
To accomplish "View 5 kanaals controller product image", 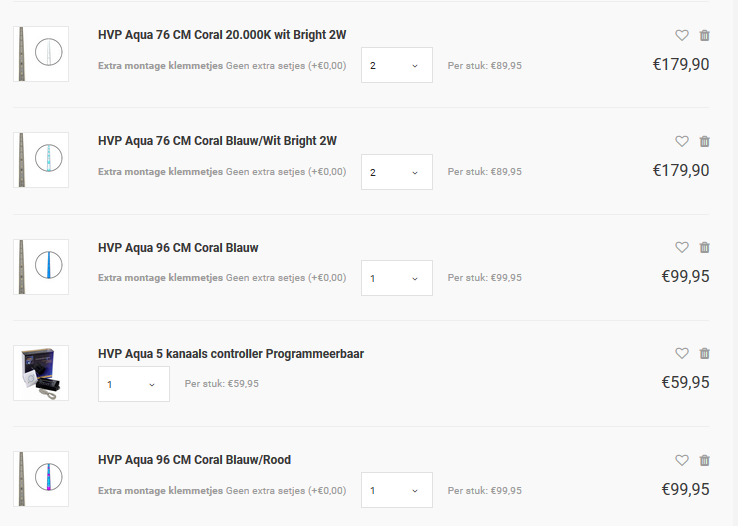I will [41, 373].
